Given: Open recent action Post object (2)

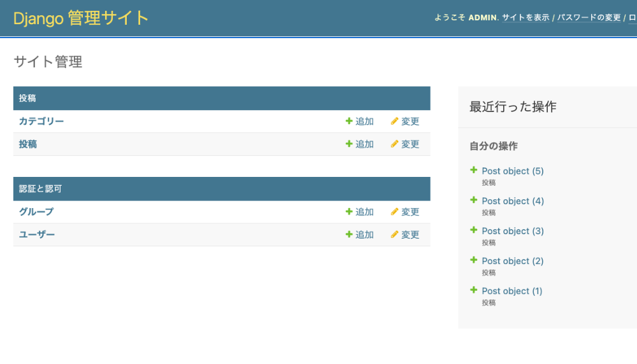Looking at the screenshot, I should (x=513, y=262).
